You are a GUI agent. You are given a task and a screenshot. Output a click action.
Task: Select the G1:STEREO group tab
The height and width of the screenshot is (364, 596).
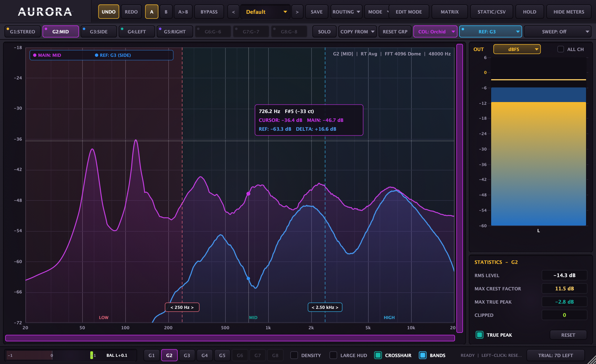23,31
